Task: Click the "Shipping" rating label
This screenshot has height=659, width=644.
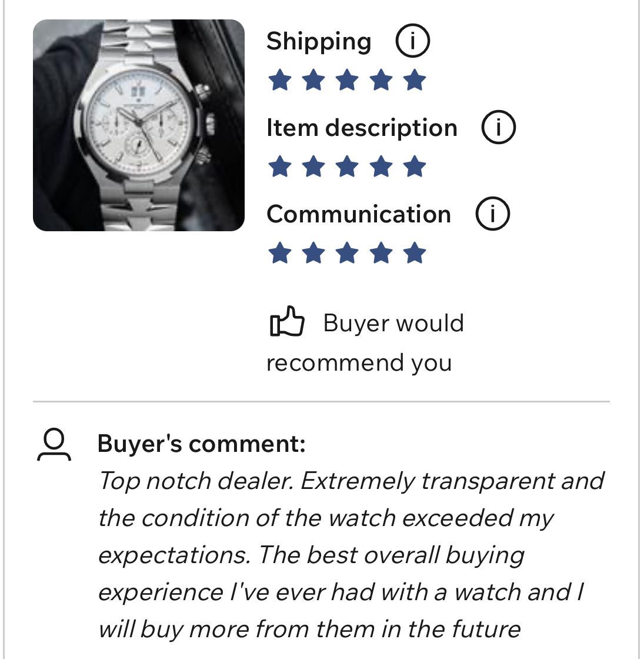Action: tap(318, 42)
